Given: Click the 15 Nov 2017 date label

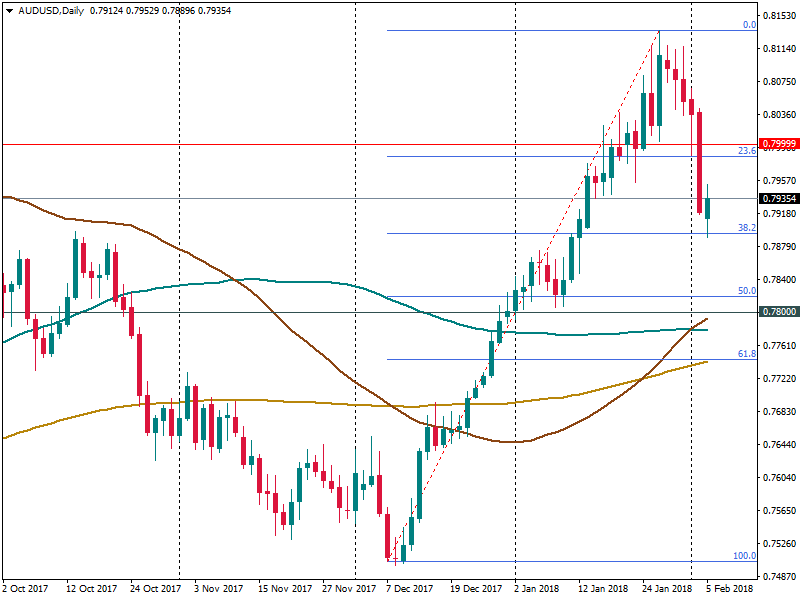Looking at the screenshot, I should point(282,589).
